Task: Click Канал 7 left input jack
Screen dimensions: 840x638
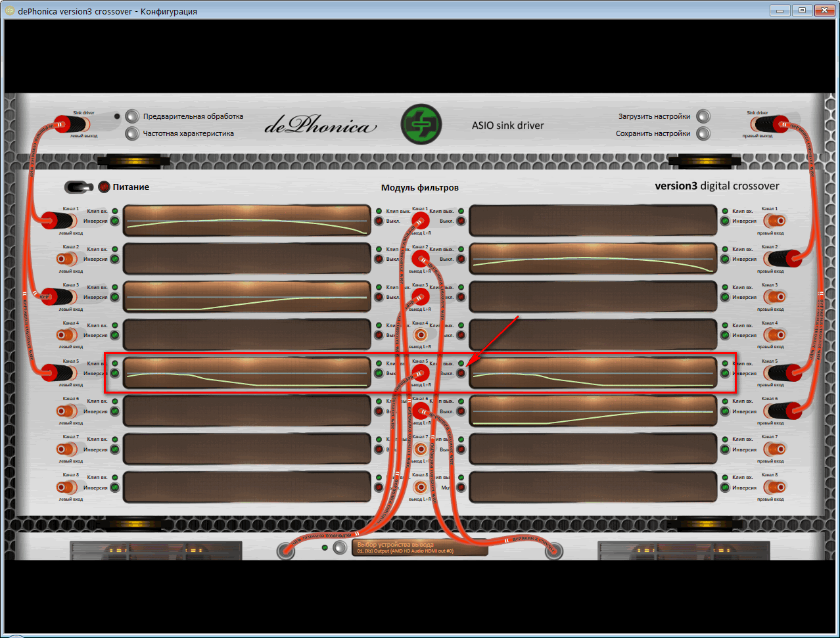Action: 66,449
